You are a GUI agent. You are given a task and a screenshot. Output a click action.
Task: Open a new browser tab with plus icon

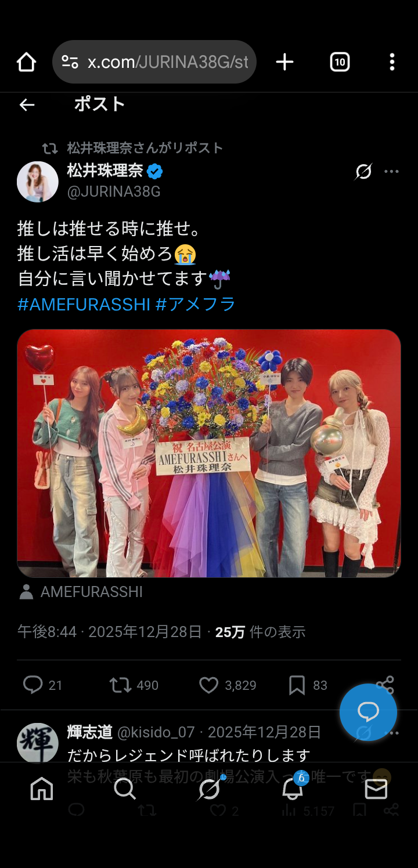[x=284, y=62]
